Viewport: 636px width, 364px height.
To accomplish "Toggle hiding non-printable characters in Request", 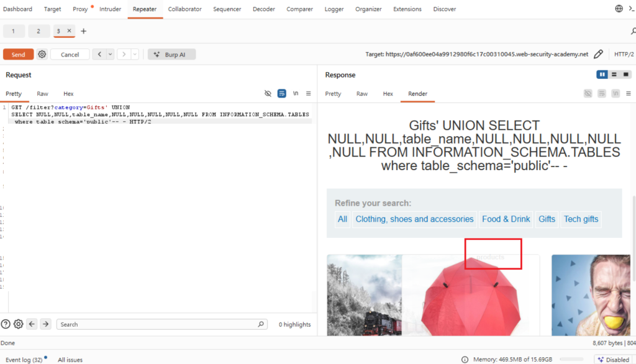I will [x=268, y=93].
